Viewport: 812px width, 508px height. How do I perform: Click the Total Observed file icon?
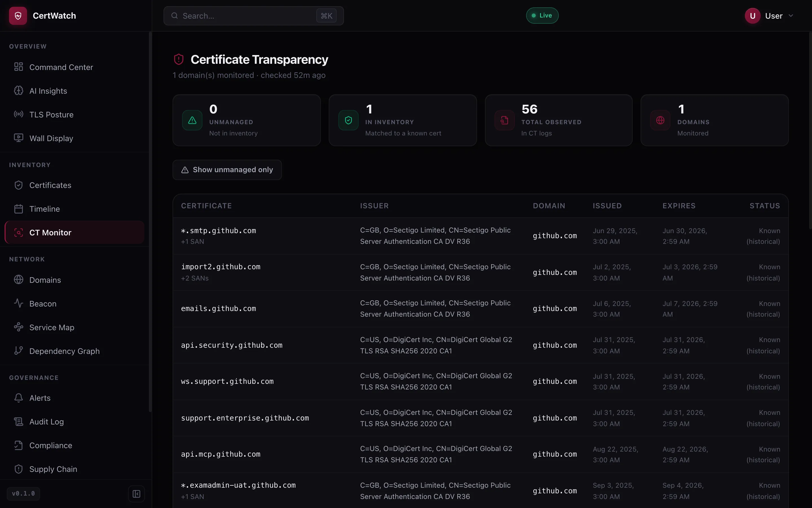pyautogui.click(x=504, y=120)
